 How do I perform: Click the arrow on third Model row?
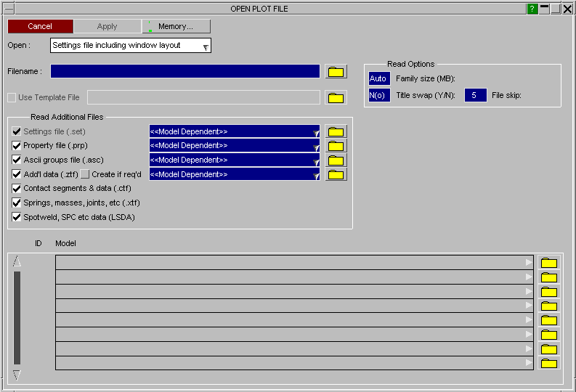pyautogui.click(x=529, y=291)
